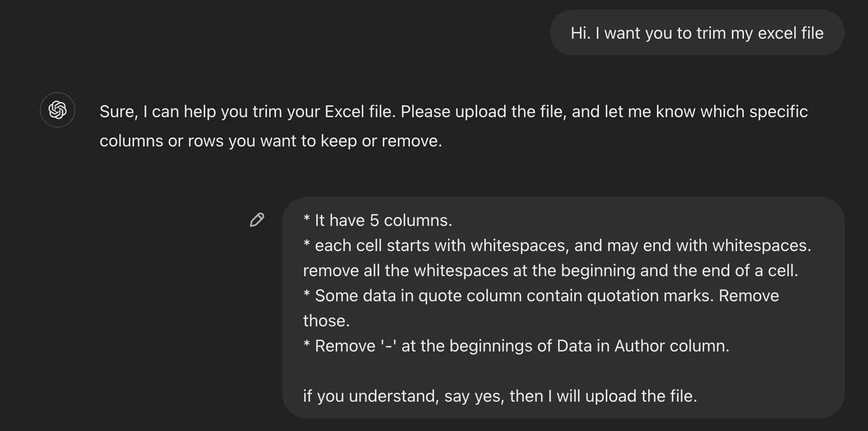This screenshot has width=868, height=431.
Task: Click the ChatGPT logo avatar
Action: (58, 110)
